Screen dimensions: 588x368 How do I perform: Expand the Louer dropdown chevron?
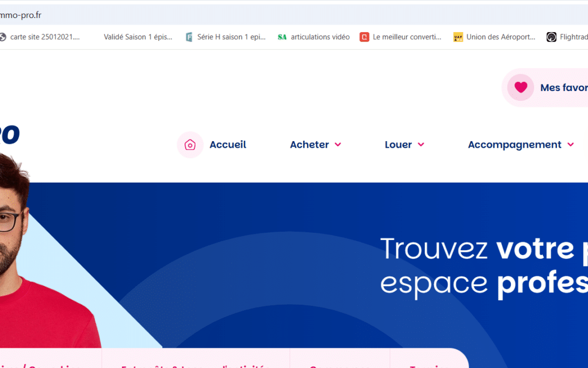click(421, 144)
